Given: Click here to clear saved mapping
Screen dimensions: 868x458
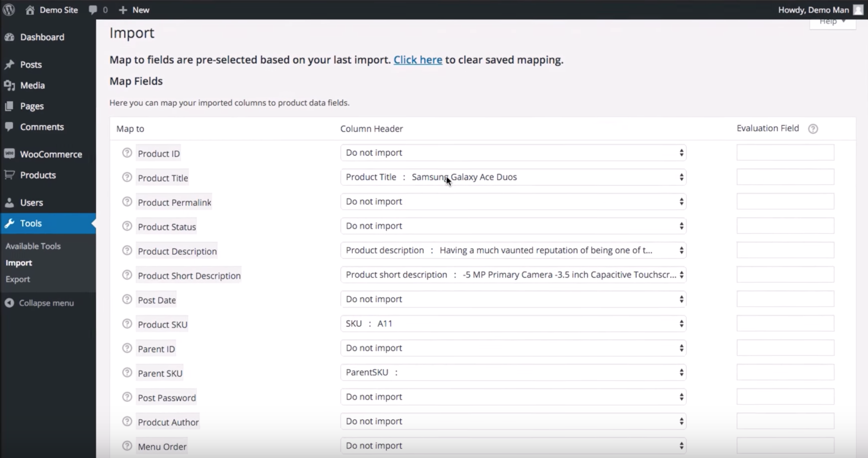Looking at the screenshot, I should coord(417,60).
